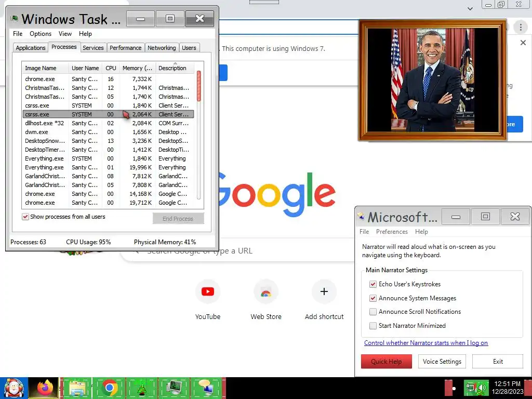The image size is (532, 399).
Task: Select Everything.exe row owned by SYSTEM
Action: pos(108,158)
